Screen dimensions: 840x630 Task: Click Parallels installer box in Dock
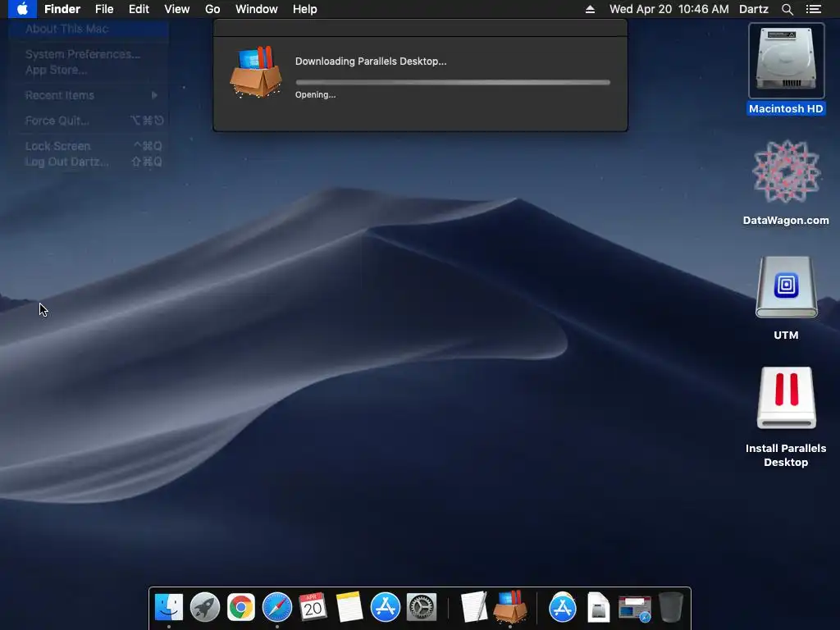510,606
